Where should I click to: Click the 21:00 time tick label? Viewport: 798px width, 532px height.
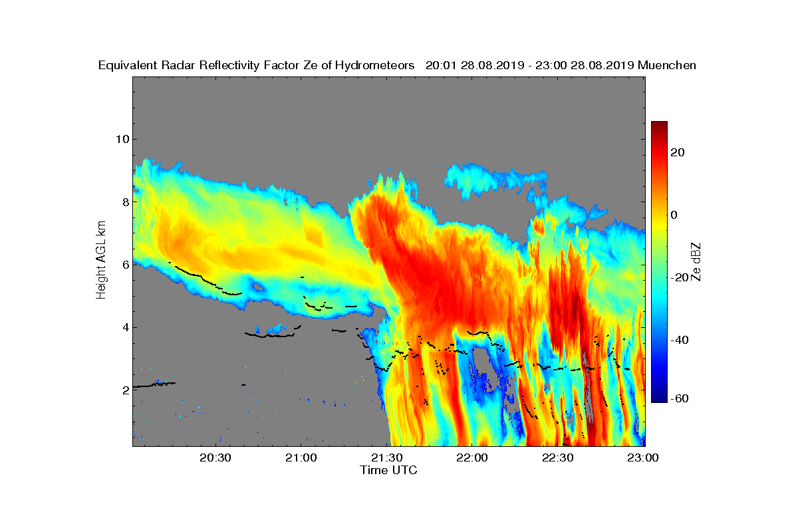coord(302,458)
